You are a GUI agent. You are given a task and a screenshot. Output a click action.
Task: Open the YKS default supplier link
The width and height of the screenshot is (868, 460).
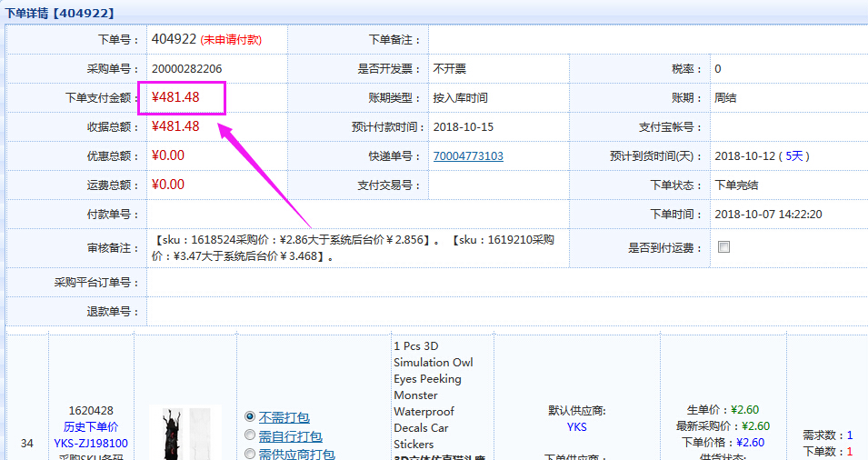(577, 426)
